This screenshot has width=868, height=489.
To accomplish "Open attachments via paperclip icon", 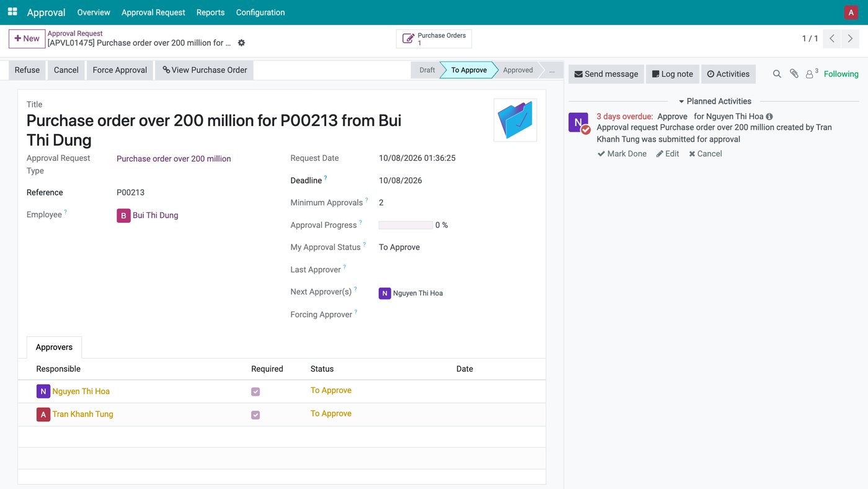I will (794, 74).
